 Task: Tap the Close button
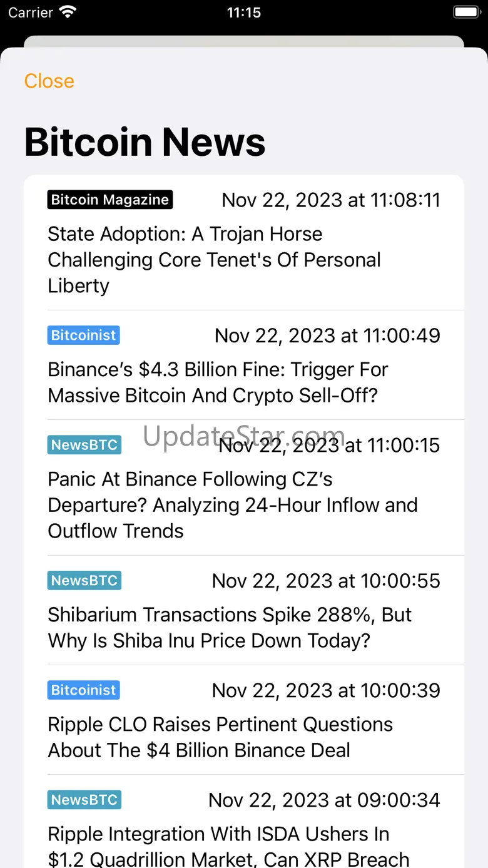coord(49,81)
